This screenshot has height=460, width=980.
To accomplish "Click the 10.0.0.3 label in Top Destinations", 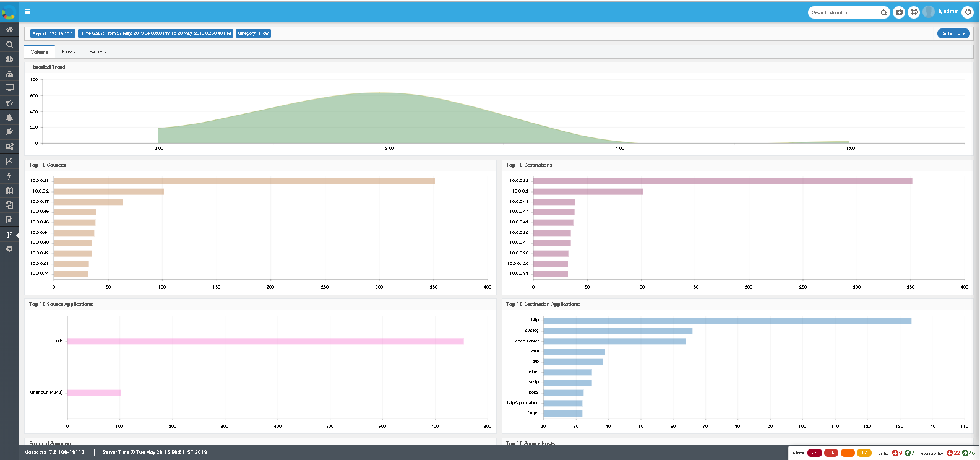I will [x=520, y=191].
